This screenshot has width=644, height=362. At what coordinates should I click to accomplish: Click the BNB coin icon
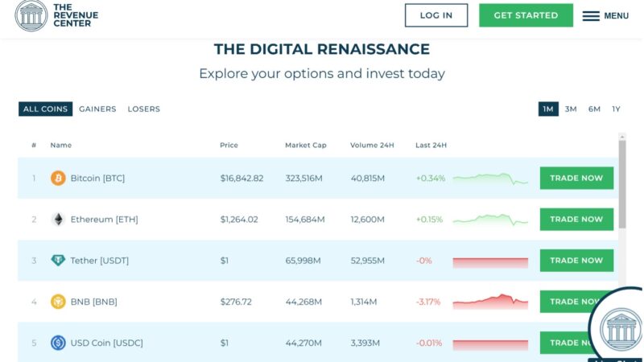[x=58, y=302]
